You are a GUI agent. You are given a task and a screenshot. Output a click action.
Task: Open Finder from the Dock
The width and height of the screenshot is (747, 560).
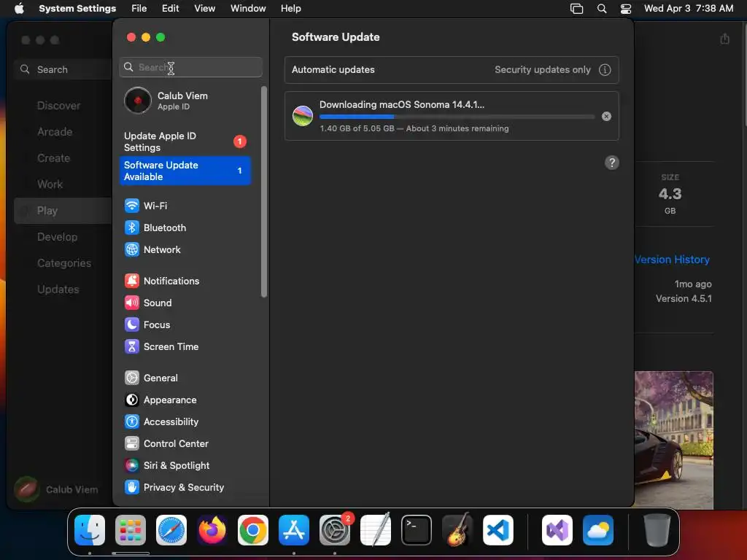click(90, 530)
